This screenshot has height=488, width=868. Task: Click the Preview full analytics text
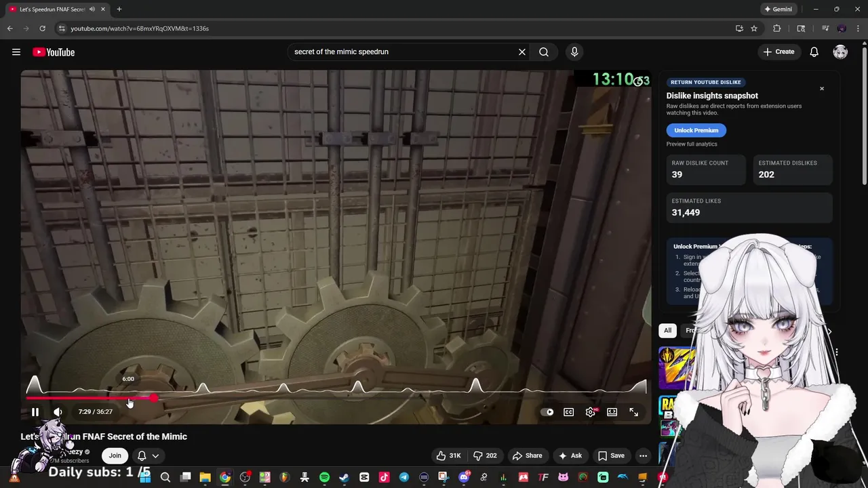[x=692, y=144]
